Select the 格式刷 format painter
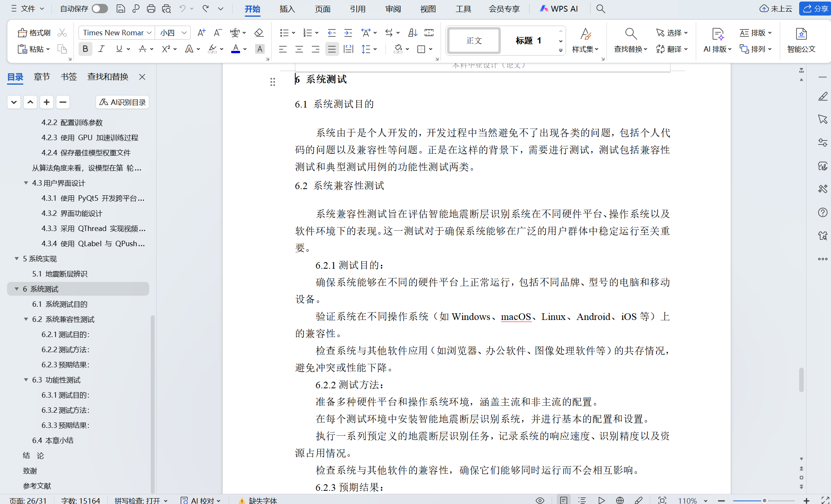 click(x=34, y=33)
